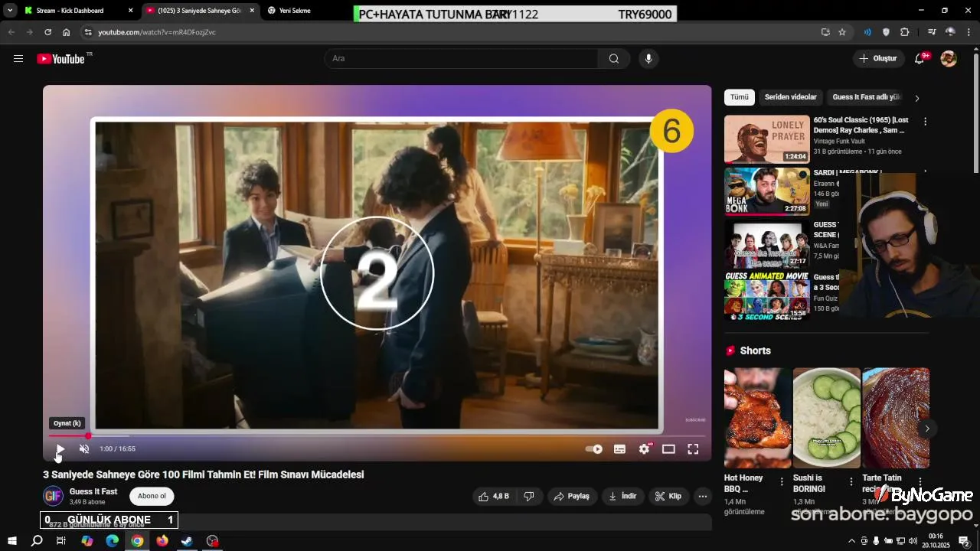Toggle subtitles with the captions button
This screenshot has height=551, width=980.
pyautogui.click(x=619, y=449)
